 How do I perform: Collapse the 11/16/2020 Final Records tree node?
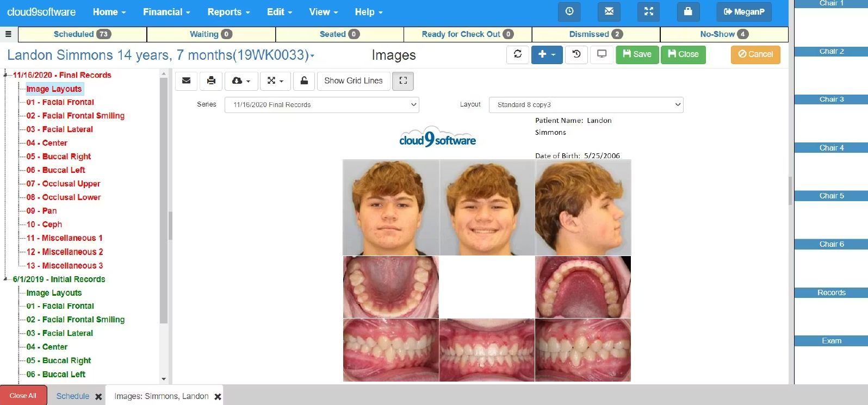pyautogui.click(x=5, y=75)
